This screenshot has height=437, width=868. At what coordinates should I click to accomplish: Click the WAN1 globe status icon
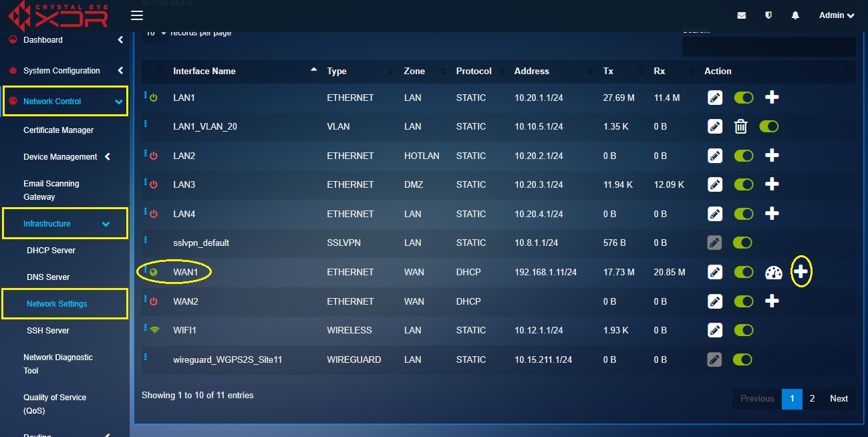(154, 272)
